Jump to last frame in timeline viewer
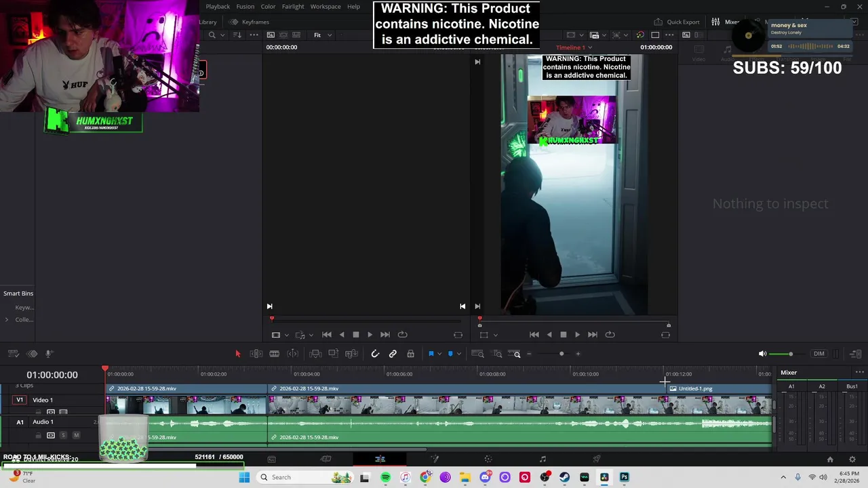The height and width of the screenshot is (488, 868). coord(593,335)
